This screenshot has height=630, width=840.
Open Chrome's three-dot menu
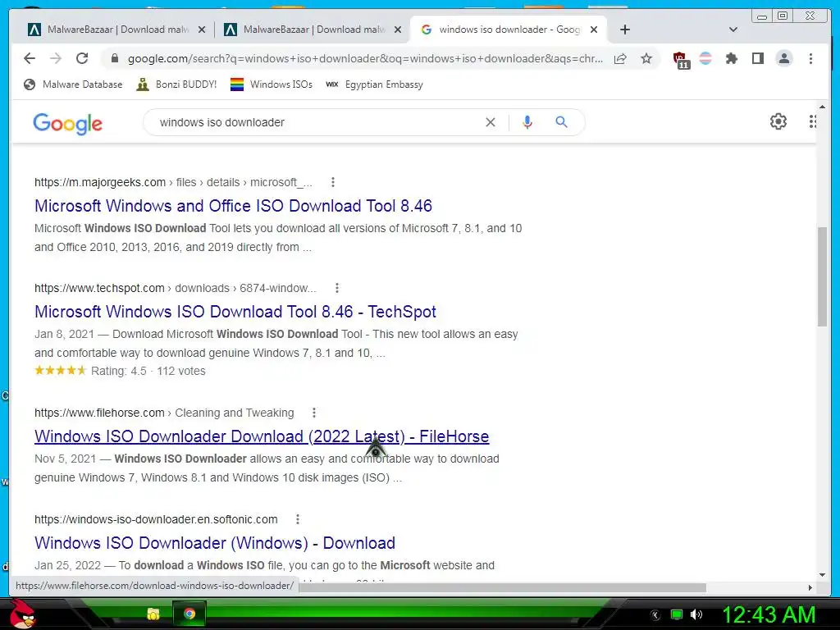coord(810,58)
